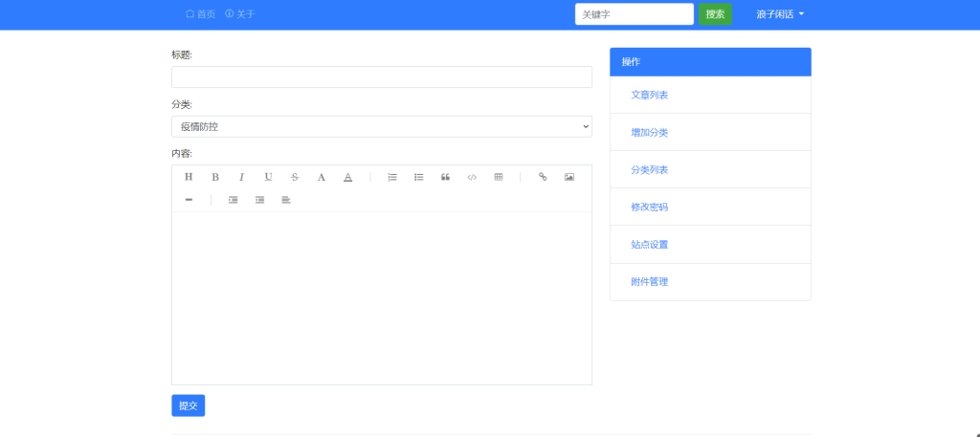Insert a hyperlink via the chain icon

tap(543, 177)
